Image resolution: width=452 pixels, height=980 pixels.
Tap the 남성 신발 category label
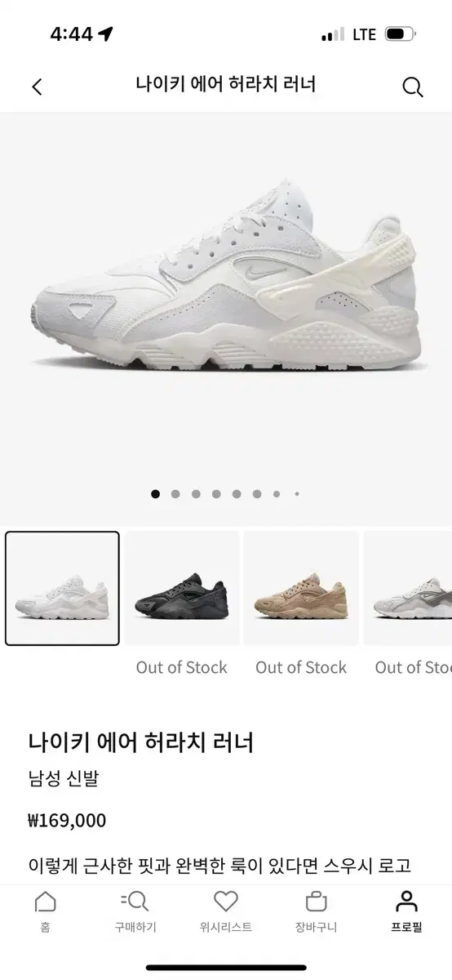coord(63,779)
